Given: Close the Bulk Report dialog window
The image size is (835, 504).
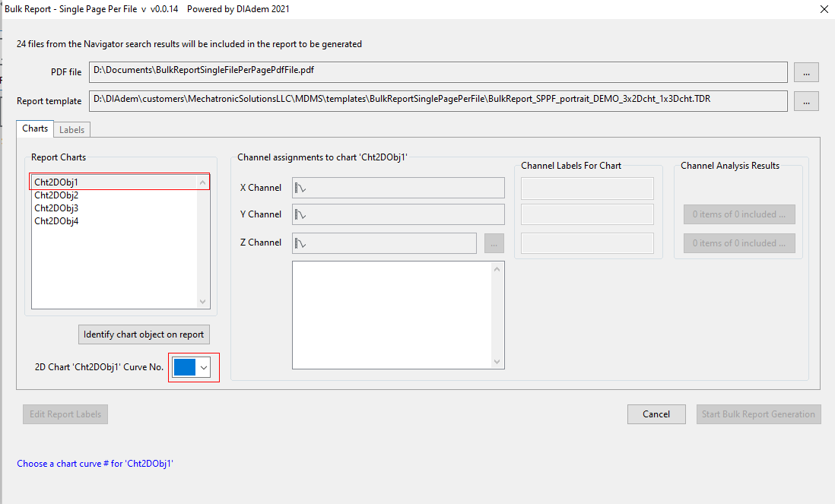Looking at the screenshot, I should point(824,10).
